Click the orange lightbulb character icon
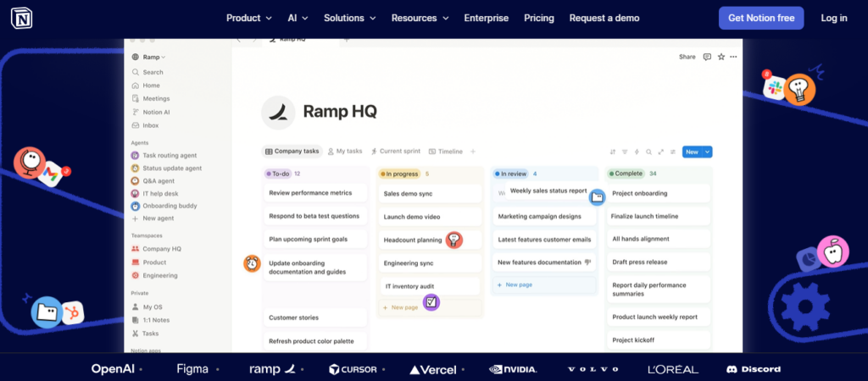Image resolution: width=868 pixels, height=381 pixels. pos(799,90)
